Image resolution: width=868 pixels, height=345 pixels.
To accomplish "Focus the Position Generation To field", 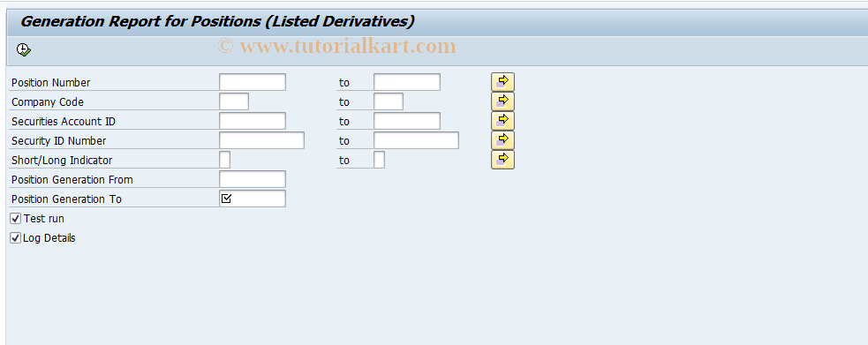I will 253,199.
